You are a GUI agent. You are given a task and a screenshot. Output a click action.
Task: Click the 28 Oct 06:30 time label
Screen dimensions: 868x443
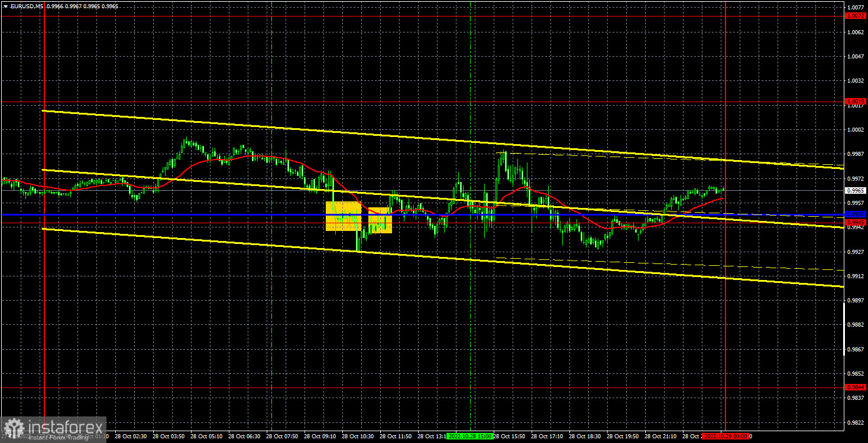click(245, 437)
